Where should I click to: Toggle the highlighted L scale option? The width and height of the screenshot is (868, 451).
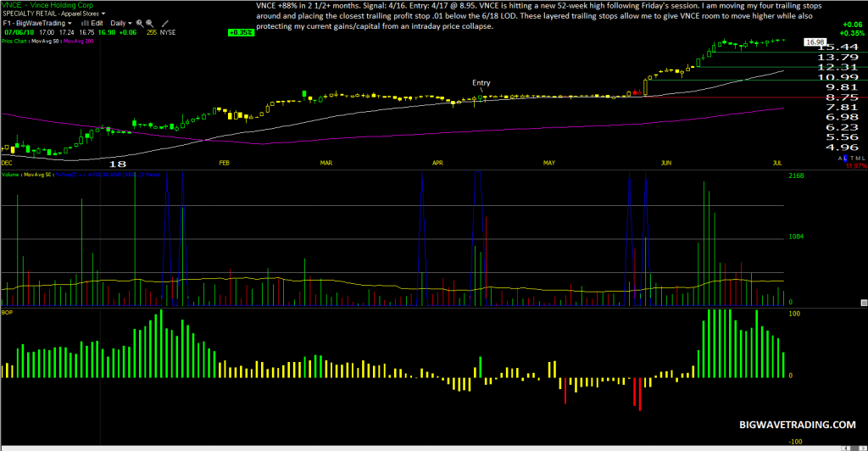pos(845,159)
